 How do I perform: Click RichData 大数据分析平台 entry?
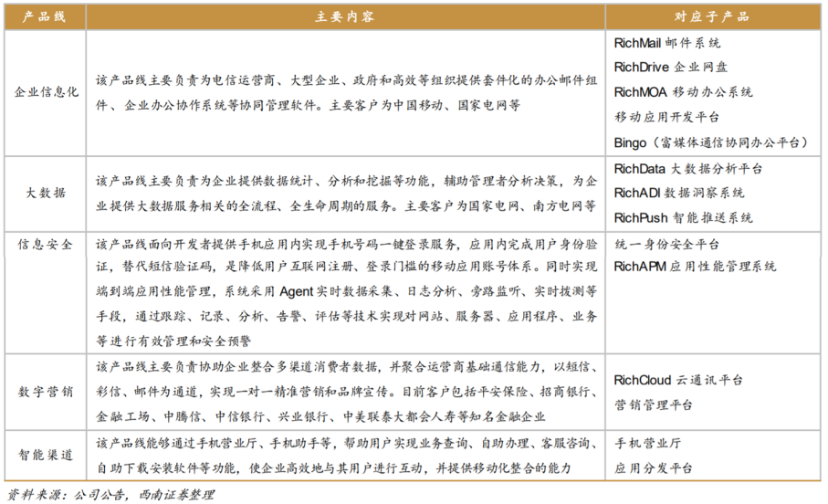pyautogui.click(x=688, y=169)
